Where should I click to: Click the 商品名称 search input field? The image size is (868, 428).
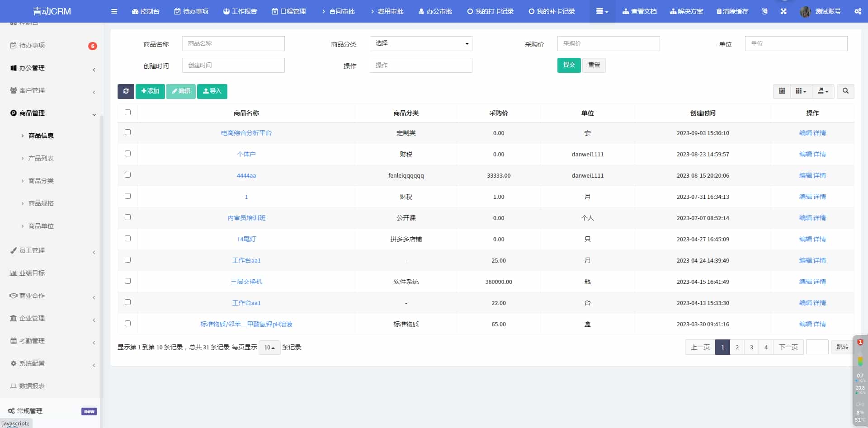tap(233, 43)
